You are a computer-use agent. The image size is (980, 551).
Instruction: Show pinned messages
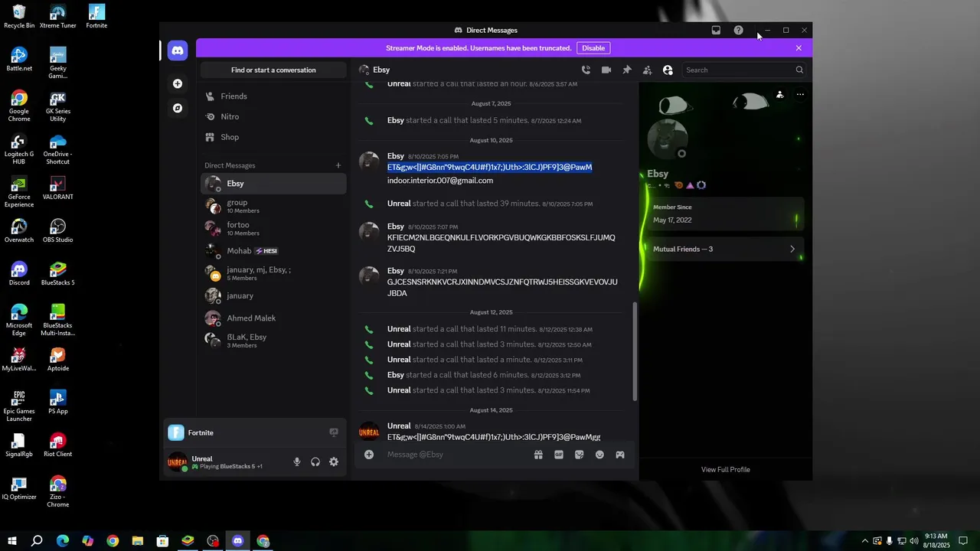coord(627,70)
